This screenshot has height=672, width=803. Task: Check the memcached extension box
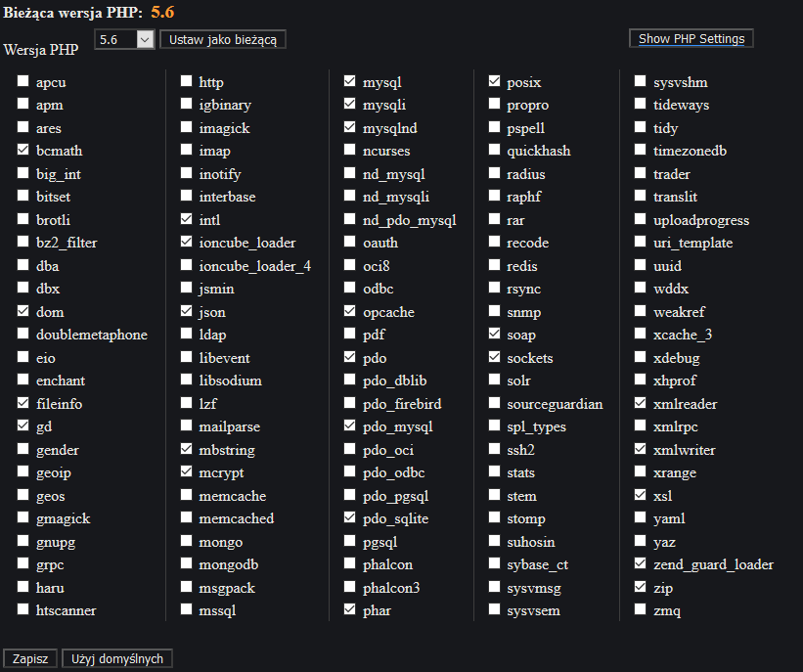tap(187, 518)
